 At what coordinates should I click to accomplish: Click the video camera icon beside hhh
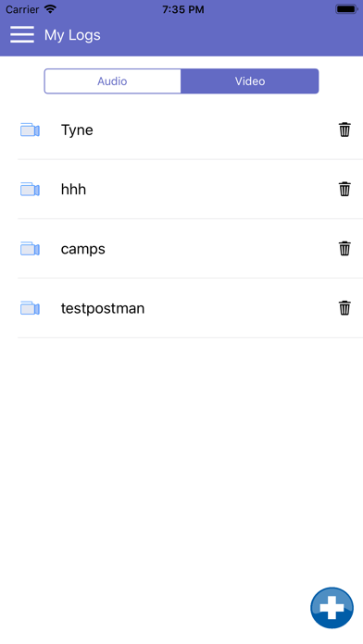(x=30, y=190)
